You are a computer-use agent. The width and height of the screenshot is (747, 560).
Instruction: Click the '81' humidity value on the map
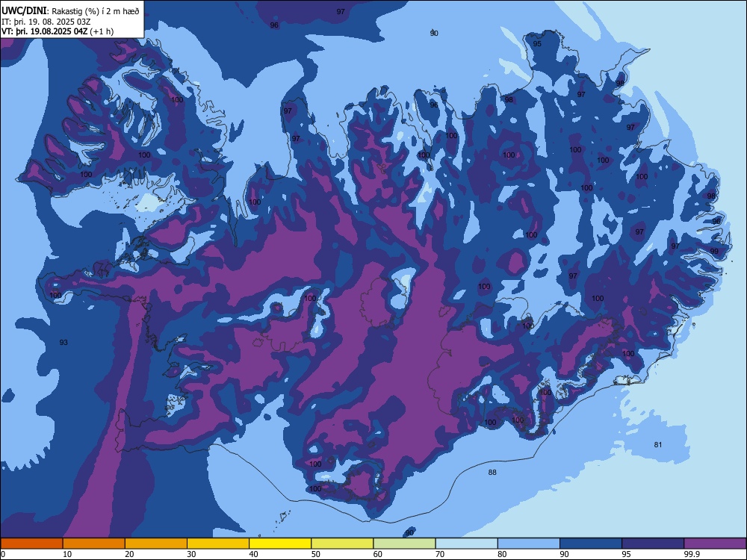click(658, 445)
